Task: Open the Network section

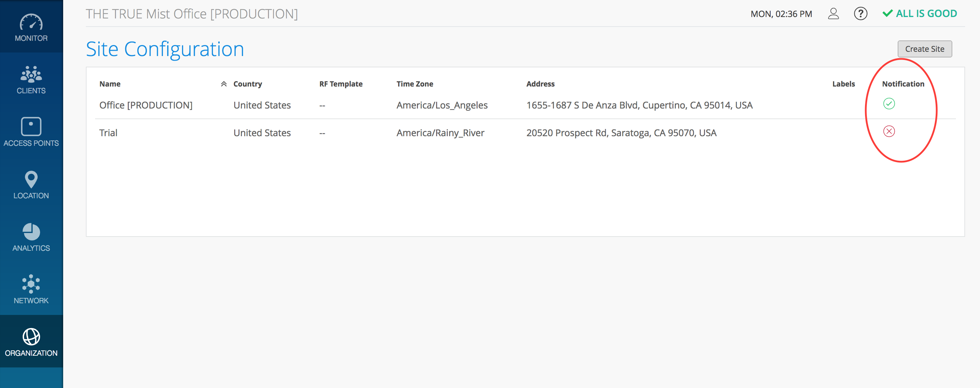Action: click(31, 284)
